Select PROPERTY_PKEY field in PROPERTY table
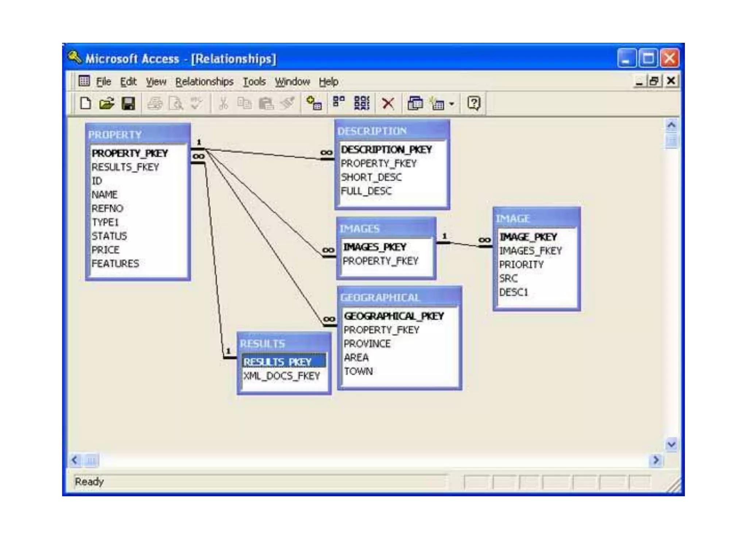Screen dimensions: 747x560 point(129,153)
